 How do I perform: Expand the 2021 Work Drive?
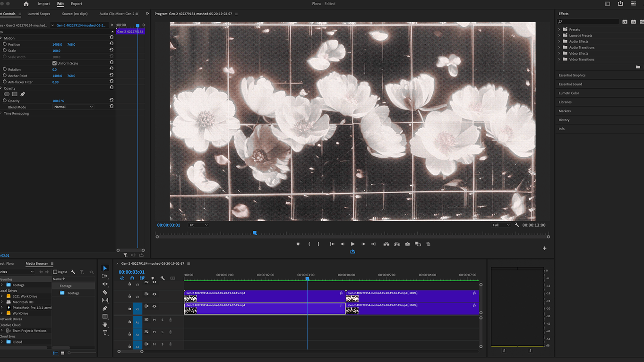[2, 296]
